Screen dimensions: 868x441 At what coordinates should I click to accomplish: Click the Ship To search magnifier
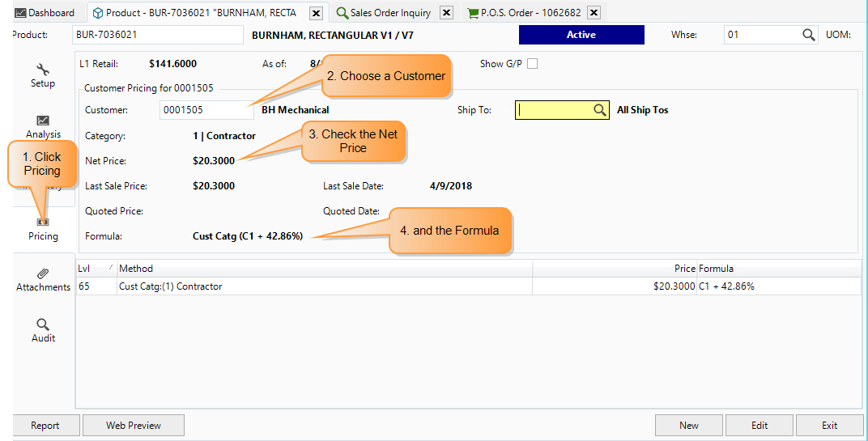pyautogui.click(x=599, y=110)
